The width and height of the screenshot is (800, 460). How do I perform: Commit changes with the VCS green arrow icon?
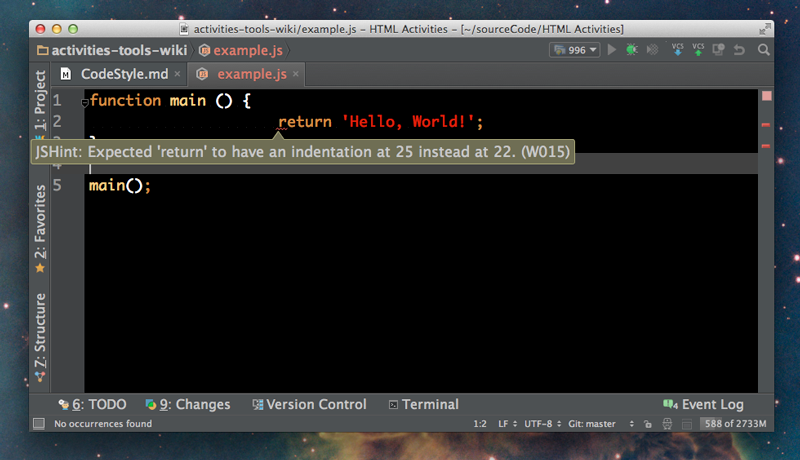[698, 49]
